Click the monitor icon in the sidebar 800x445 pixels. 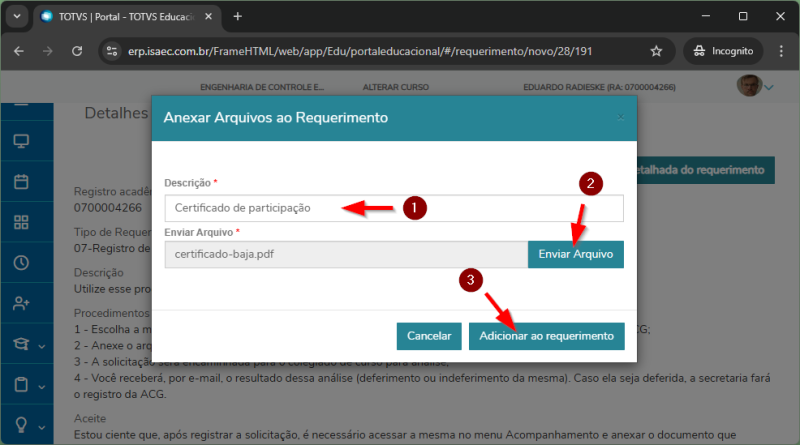[21, 140]
